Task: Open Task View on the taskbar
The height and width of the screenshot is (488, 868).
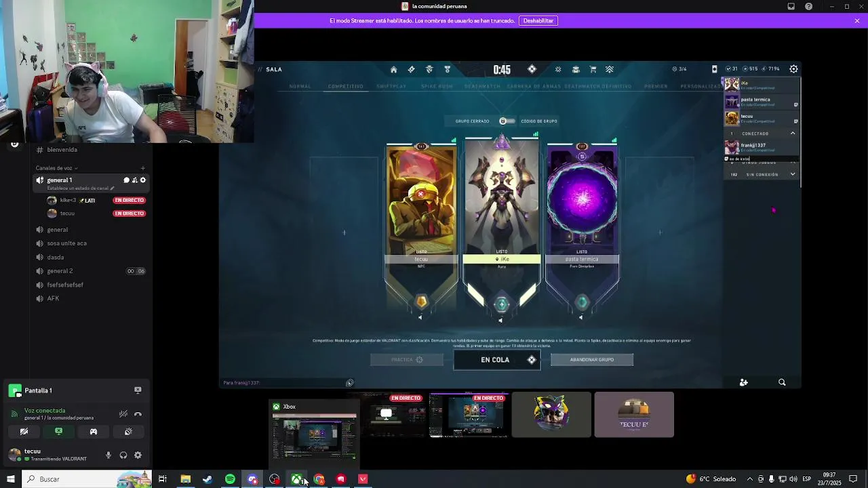Action: [x=163, y=479]
